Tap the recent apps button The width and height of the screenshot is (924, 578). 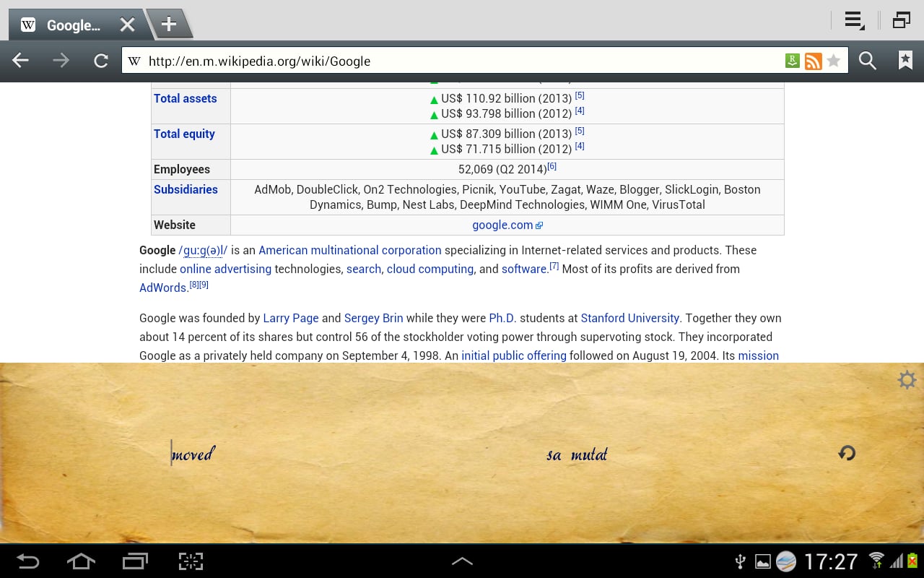(x=135, y=561)
